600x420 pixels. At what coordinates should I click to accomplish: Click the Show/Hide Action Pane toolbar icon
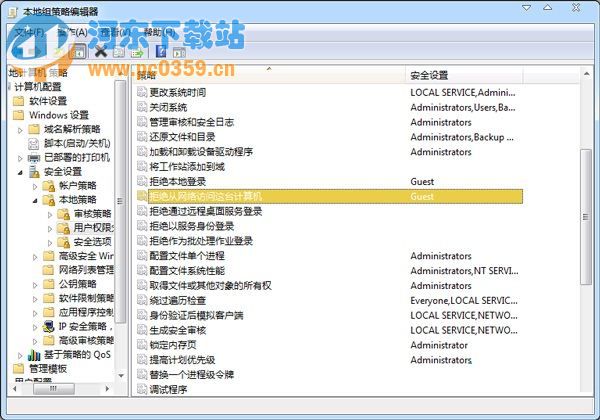pos(179,52)
